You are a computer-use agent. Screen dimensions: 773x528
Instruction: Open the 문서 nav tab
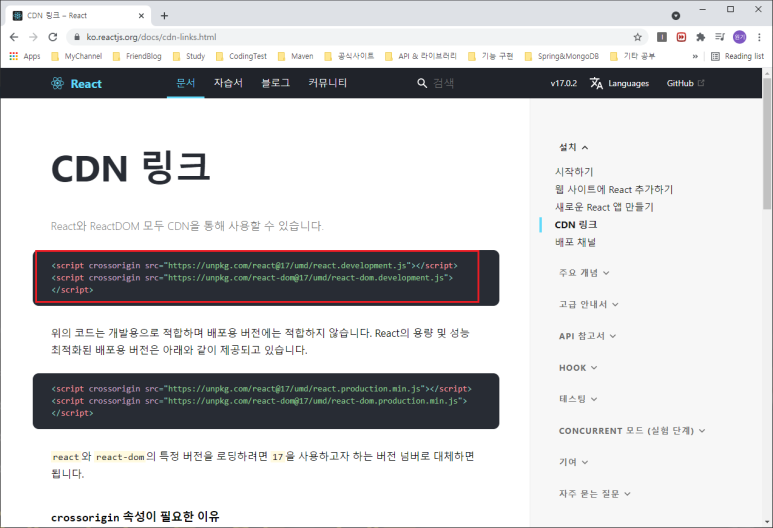pyautogui.click(x=186, y=83)
